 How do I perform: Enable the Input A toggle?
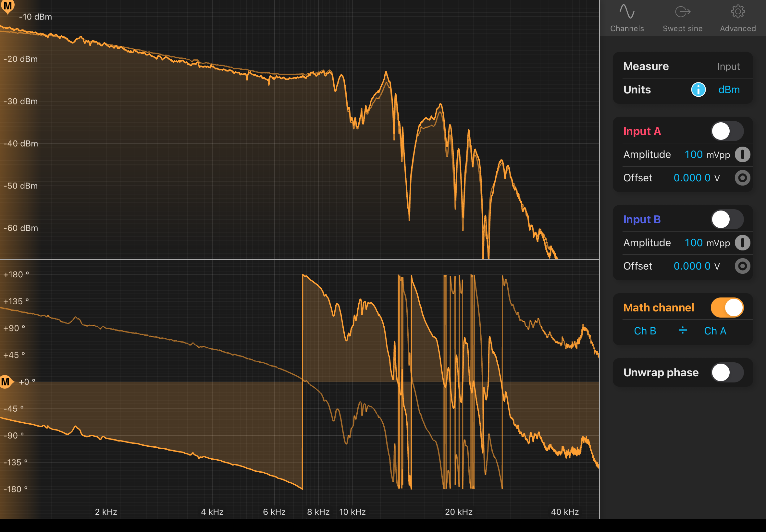pyautogui.click(x=727, y=131)
